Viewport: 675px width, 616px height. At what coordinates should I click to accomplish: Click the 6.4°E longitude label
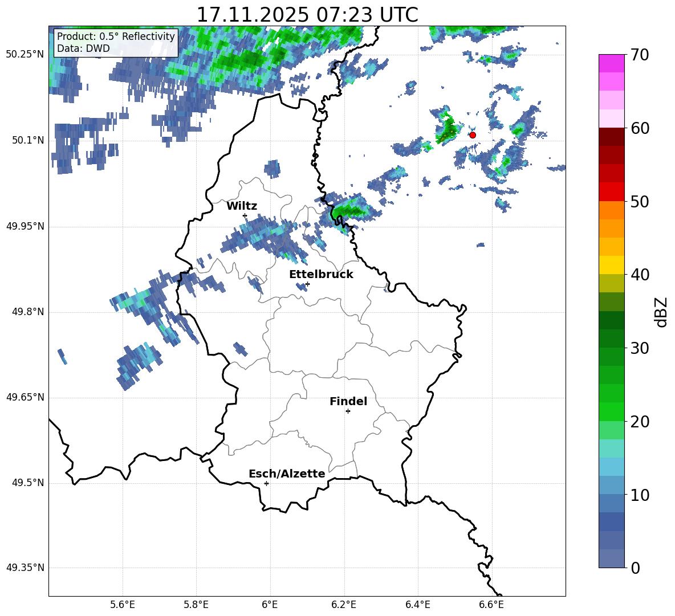tap(417, 605)
